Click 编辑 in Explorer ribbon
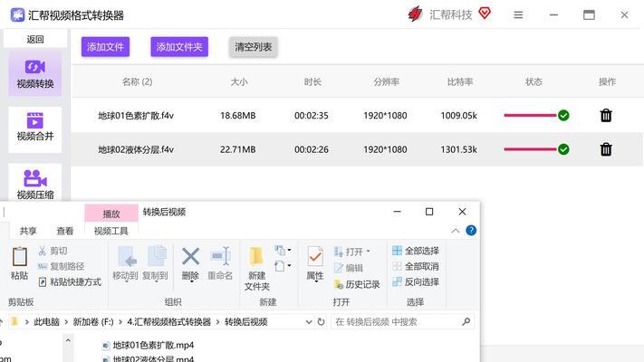Image resolution: width=644 pixels, height=362 pixels. (349, 268)
